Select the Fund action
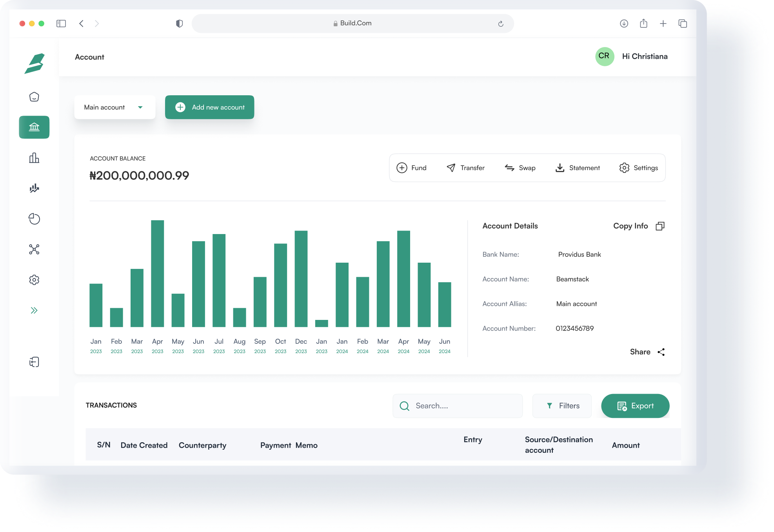Image resolution: width=774 pixels, height=532 pixels. click(411, 168)
